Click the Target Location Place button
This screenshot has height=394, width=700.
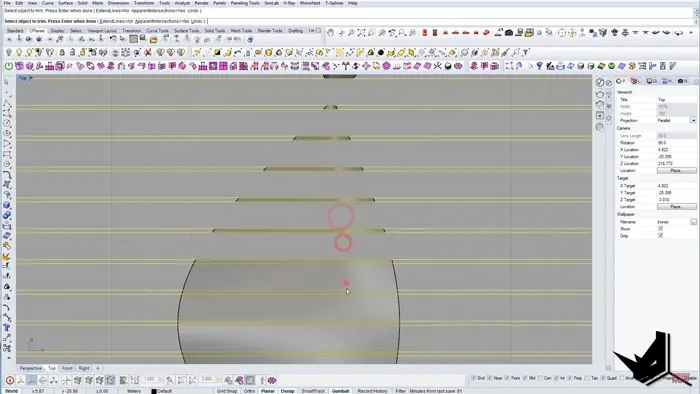[676, 207]
